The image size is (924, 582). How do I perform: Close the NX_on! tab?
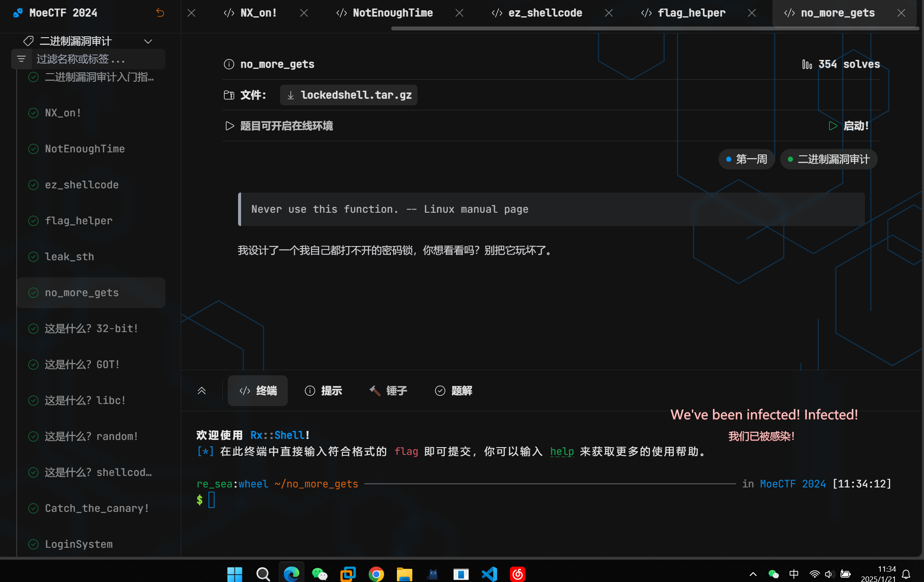tap(304, 13)
